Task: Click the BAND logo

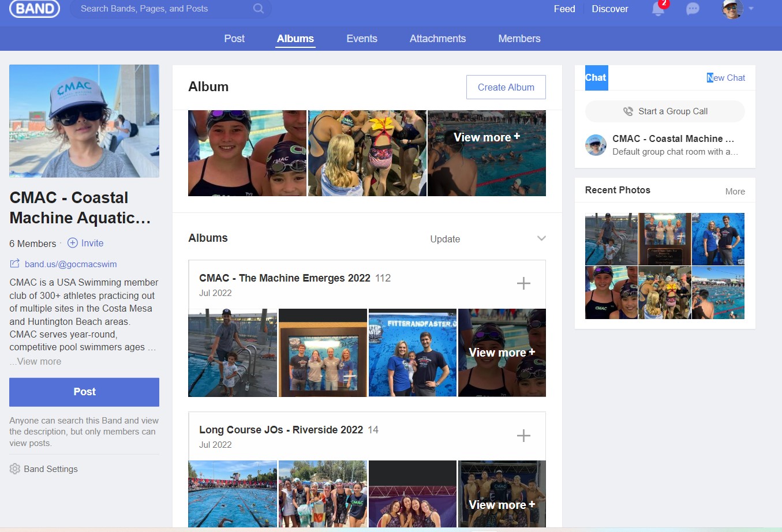Action: [x=35, y=9]
